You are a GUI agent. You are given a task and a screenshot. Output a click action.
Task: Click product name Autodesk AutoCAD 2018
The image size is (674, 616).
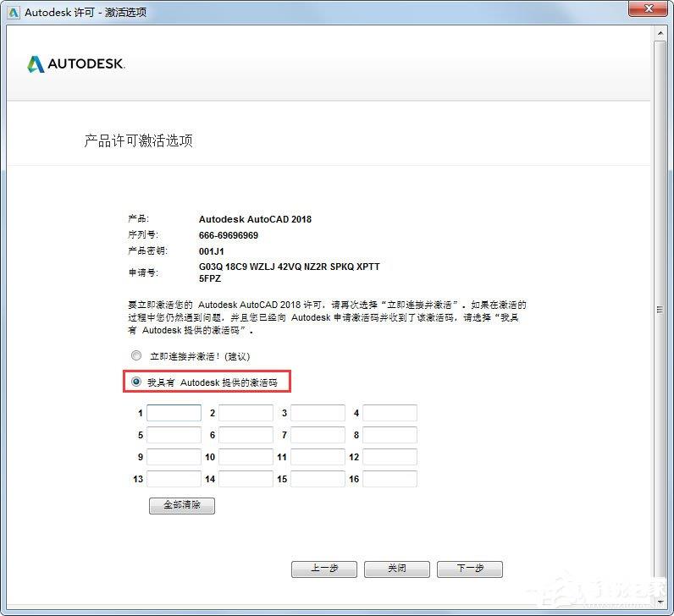tap(255, 219)
